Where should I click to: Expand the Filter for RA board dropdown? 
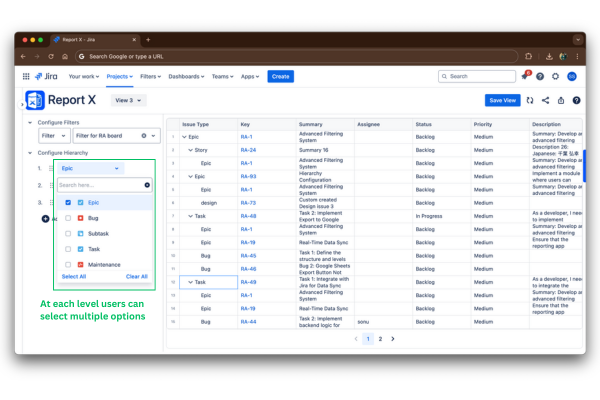click(153, 136)
